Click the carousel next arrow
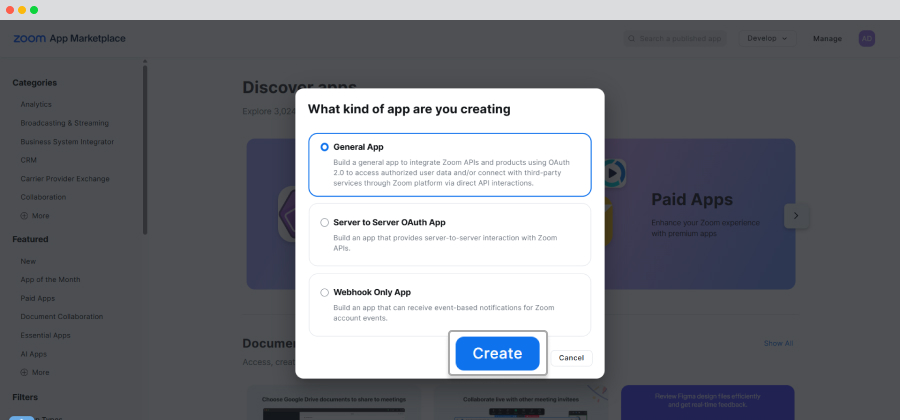Screen dimensions: 900x420 click(x=796, y=216)
